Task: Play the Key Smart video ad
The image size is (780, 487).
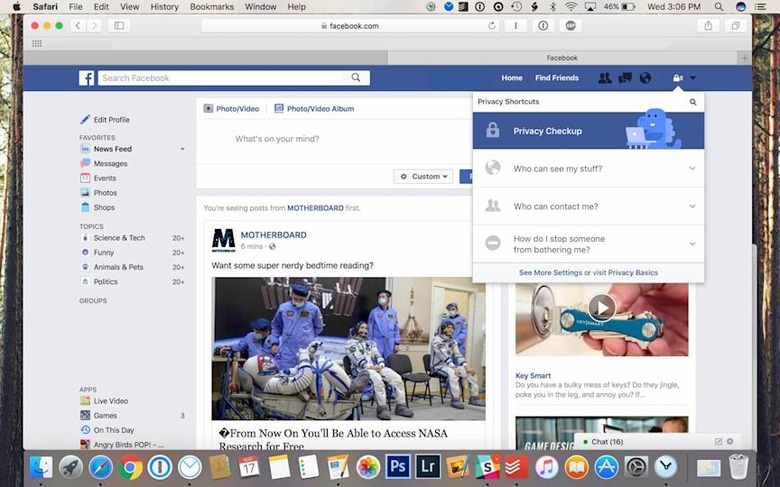Action: 601,308
